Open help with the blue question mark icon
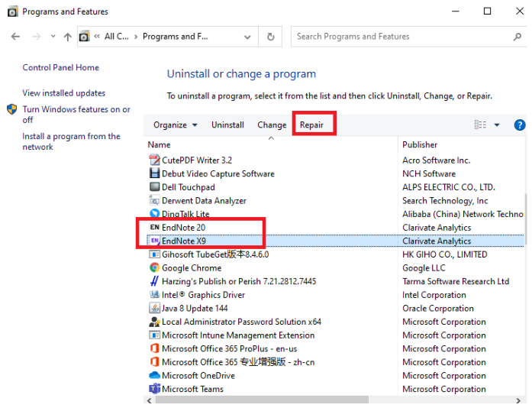Image resolution: width=532 pixels, height=408 pixels. point(520,125)
